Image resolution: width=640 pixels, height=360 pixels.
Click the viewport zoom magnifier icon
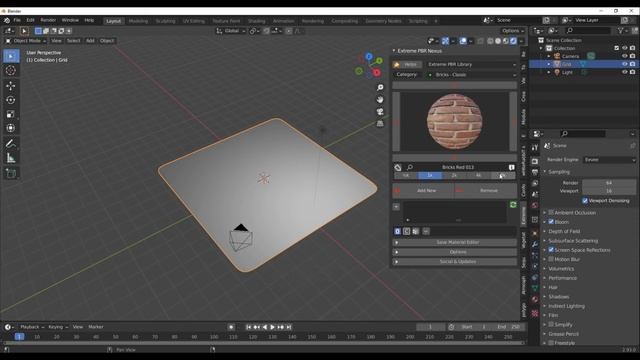click(x=380, y=87)
